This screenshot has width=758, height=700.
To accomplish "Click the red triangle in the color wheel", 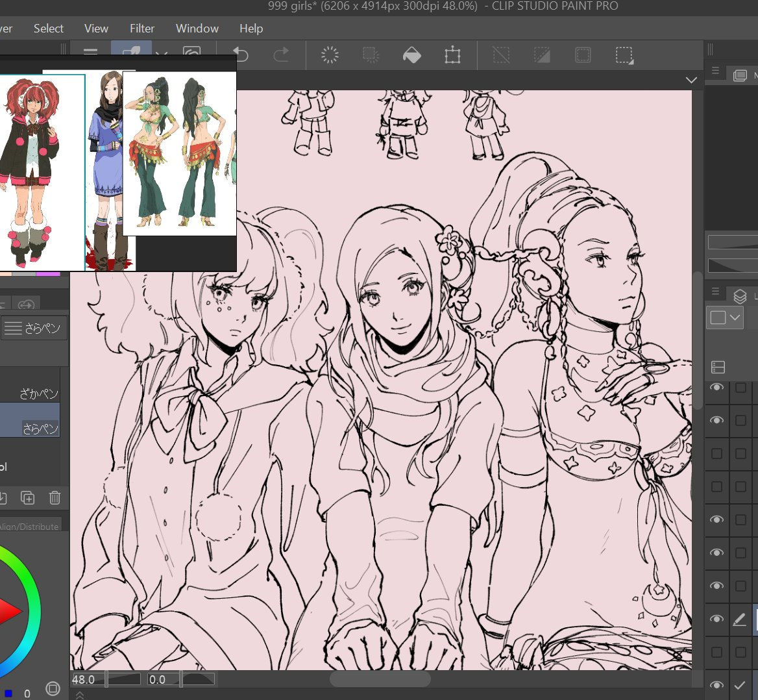I will pyautogui.click(x=10, y=612).
